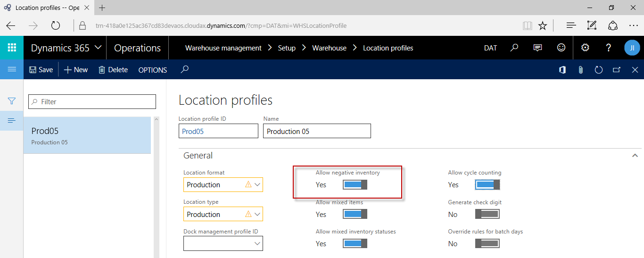Click the Save button
644x258 pixels.
point(41,70)
